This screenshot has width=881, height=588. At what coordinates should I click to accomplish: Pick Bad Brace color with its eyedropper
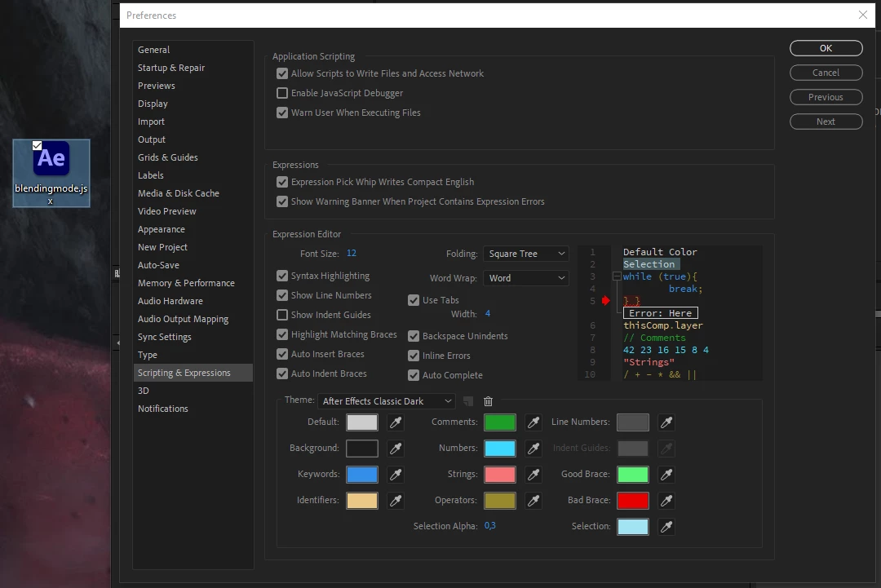pos(666,501)
